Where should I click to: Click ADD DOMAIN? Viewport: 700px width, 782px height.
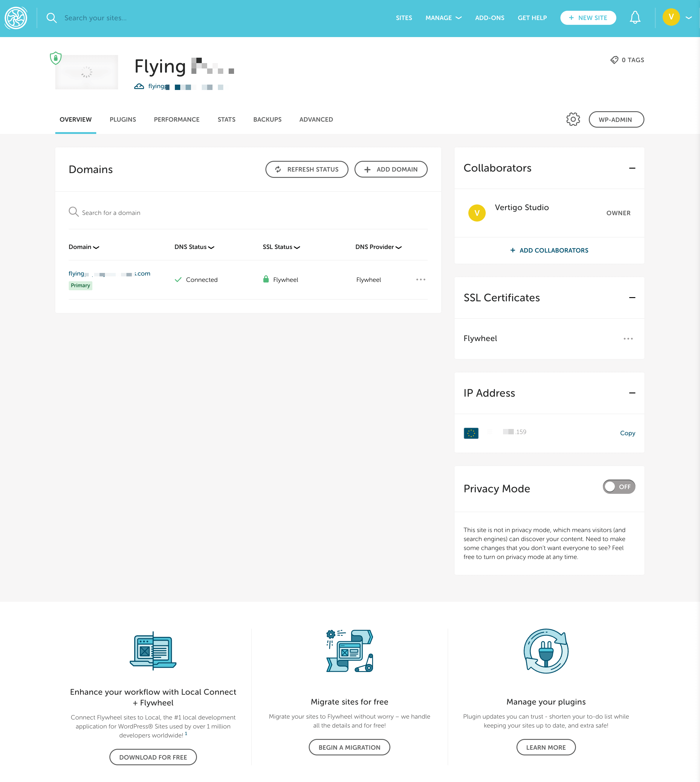click(391, 169)
